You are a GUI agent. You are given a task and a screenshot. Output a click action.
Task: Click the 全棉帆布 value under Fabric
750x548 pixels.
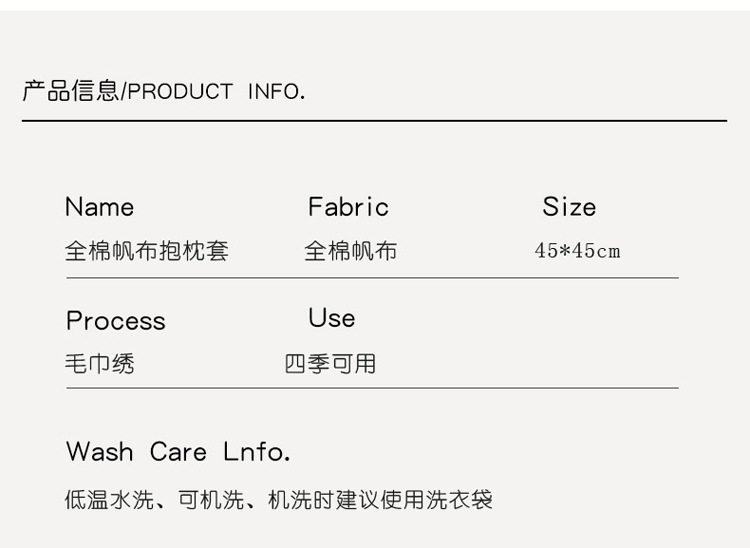click(x=351, y=251)
